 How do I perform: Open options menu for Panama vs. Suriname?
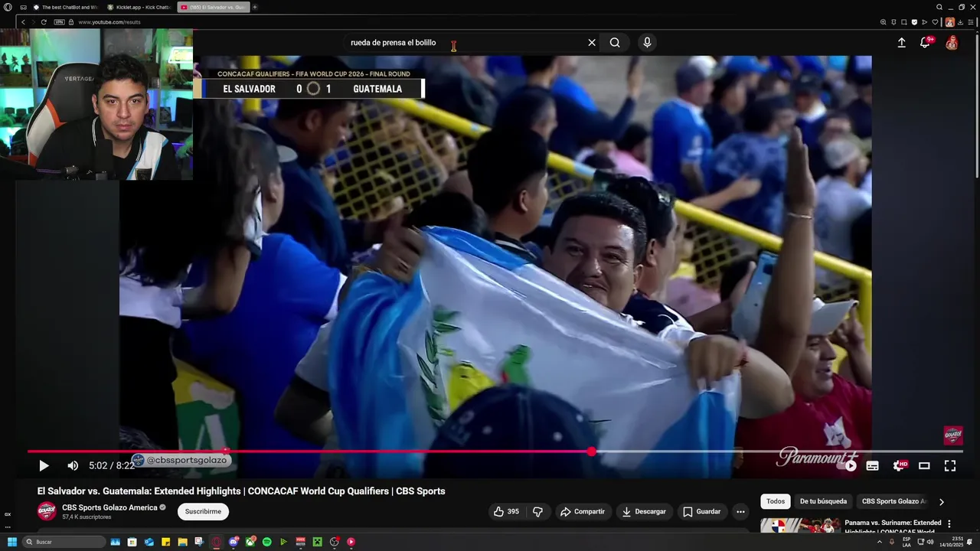click(949, 524)
